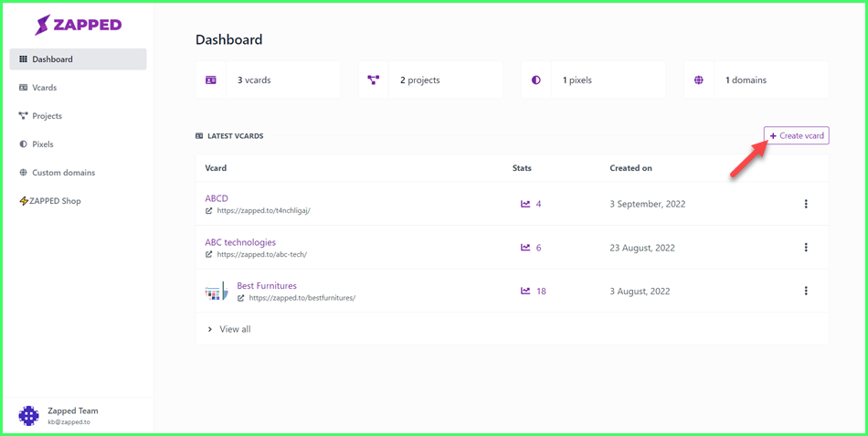Open the three-dot menu for ABCD
Screen dimensions: 868x436
[806, 204]
